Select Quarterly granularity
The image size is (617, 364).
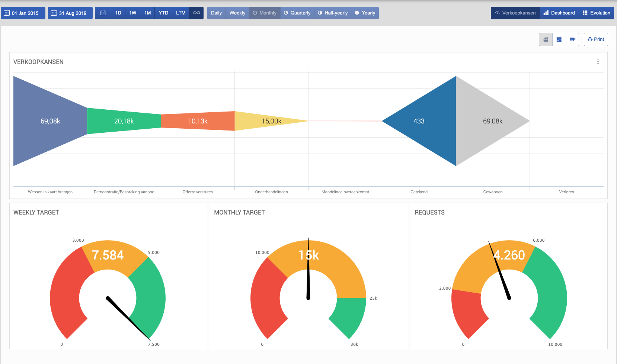[297, 13]
